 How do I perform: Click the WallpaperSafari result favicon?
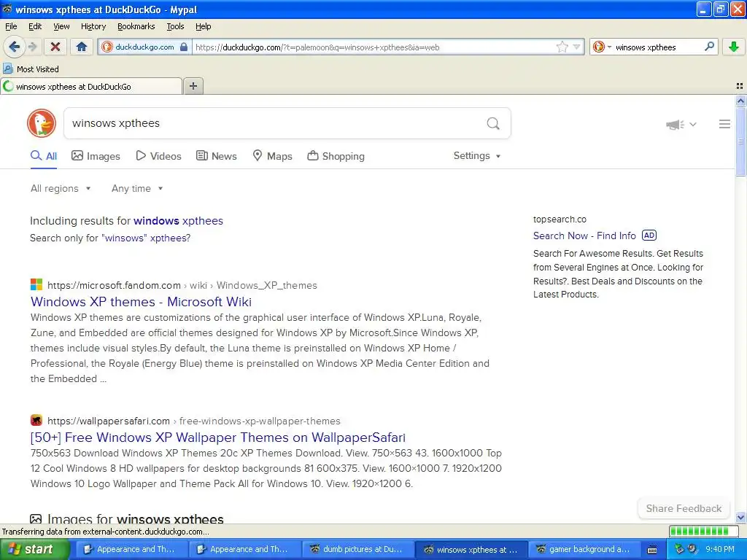point(36,421)
